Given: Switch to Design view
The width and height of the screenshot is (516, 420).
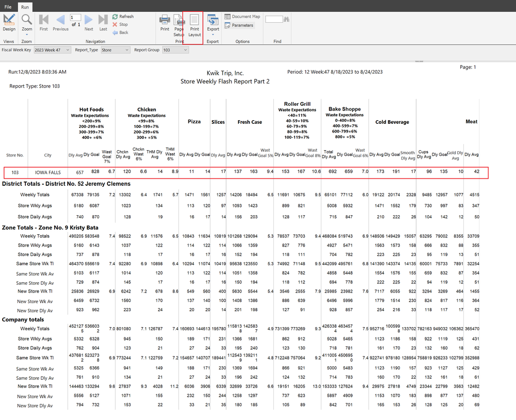Looking at the screenshot, I should click(9, 22).
